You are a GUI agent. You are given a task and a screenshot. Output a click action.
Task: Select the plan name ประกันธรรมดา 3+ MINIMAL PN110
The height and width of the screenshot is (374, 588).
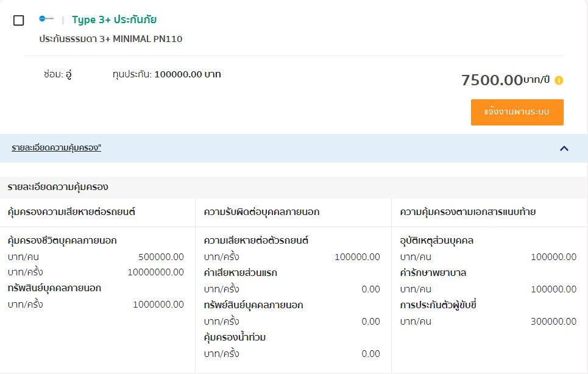point(110,39)
